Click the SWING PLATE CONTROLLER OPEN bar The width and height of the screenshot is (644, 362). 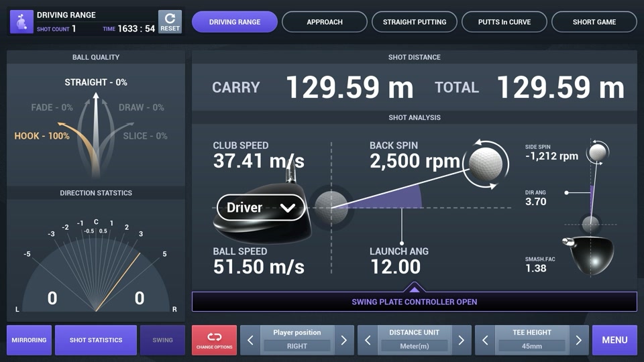415,302
